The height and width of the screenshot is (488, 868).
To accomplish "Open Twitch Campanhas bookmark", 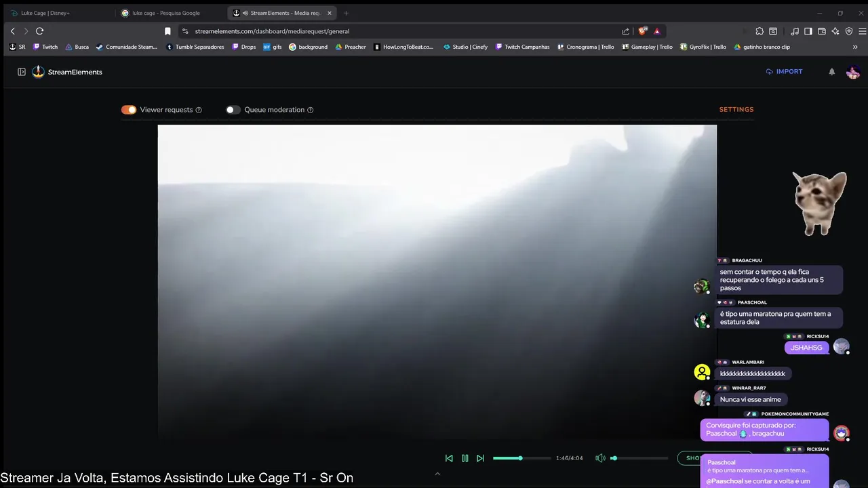I will point(522,47).
